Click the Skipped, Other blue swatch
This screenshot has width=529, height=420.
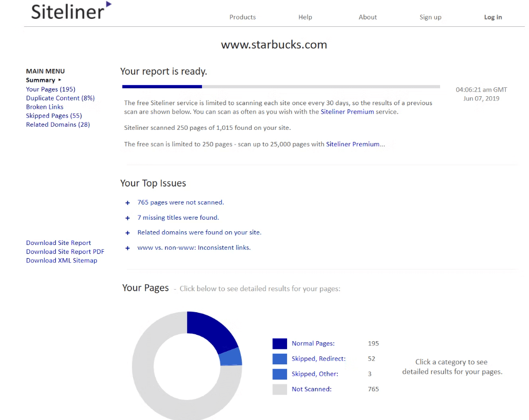pos(280,374)
